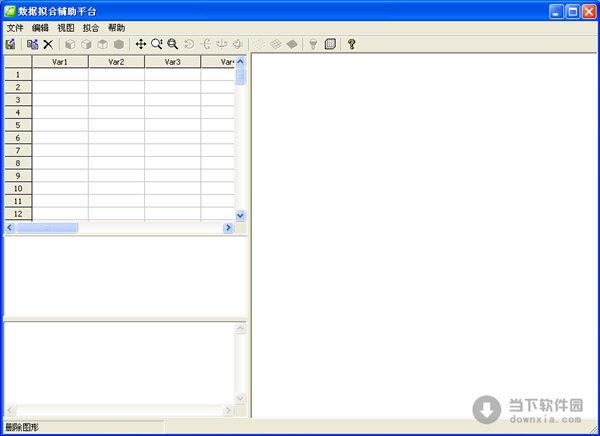Viewport: 600px width, 436px height.
Task: Click the application icon in title bar
Action: coord(10,11)
